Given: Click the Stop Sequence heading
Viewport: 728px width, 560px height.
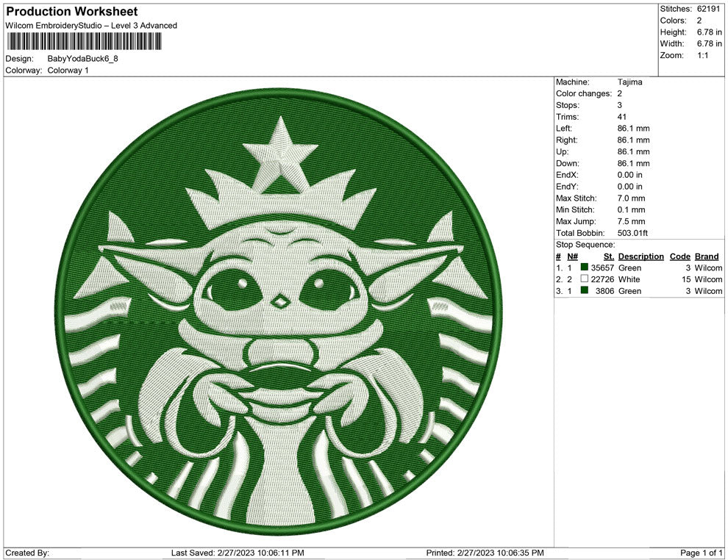Looking at the screenshot, I should click(x=585, y=245).
